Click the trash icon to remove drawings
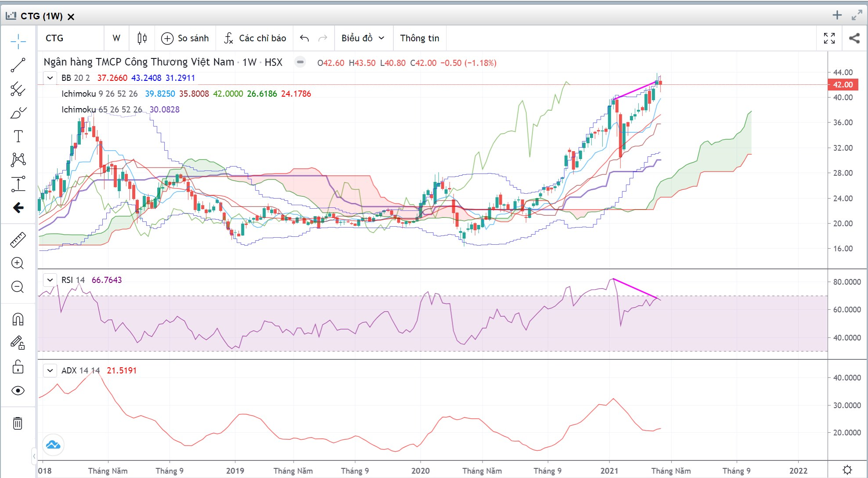The width and height of the screenshot is (868, 478). click(18, 424)
